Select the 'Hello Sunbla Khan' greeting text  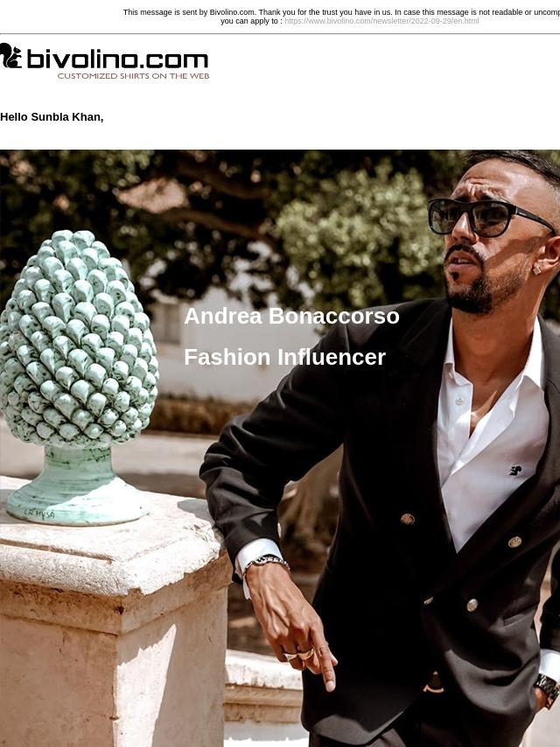[52, 116]
